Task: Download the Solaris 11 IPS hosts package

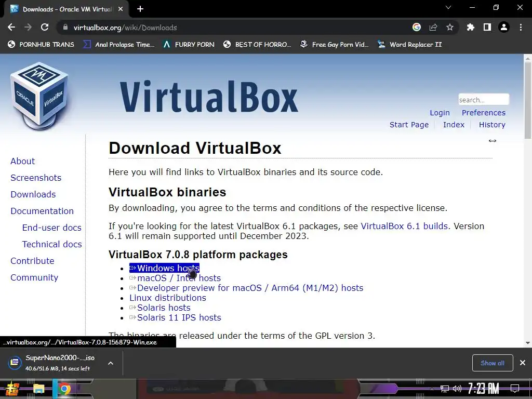Action: click(175, 317)
